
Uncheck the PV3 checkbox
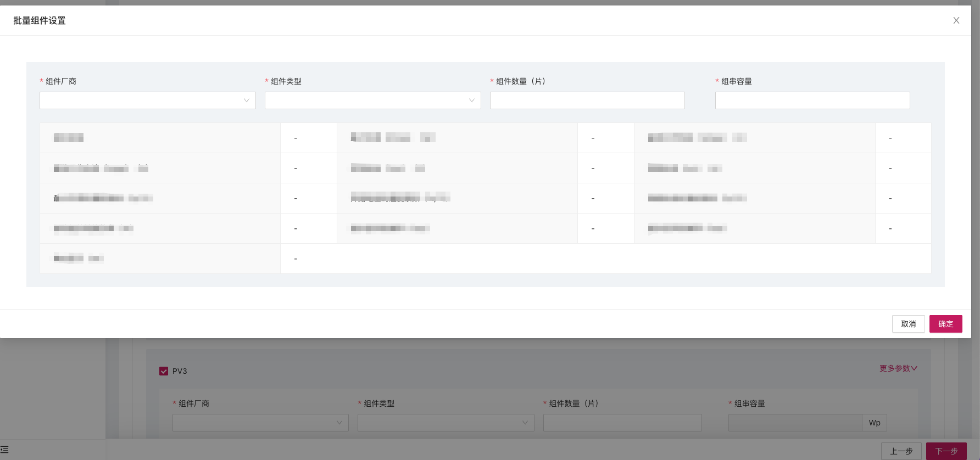(164, 371)
